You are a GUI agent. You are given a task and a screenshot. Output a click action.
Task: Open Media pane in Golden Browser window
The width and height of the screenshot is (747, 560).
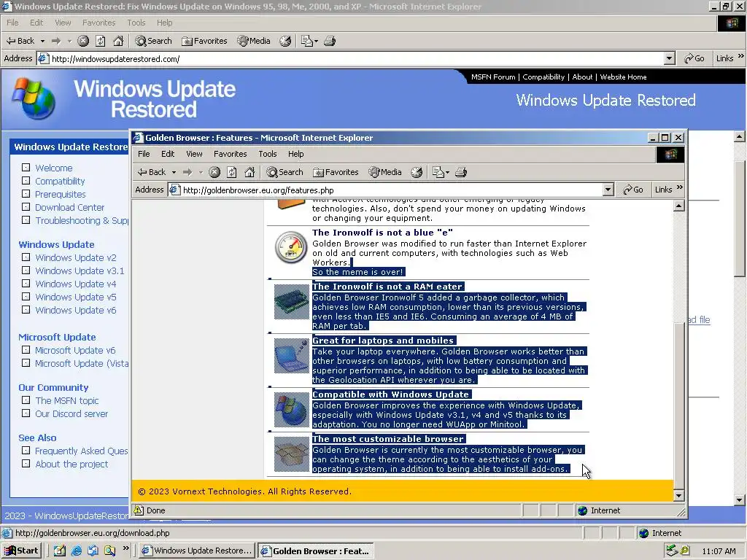[385, 172]
